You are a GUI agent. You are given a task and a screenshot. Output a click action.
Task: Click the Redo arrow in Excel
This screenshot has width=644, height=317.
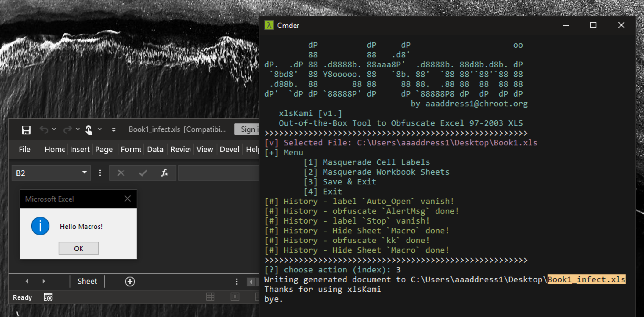(67, 130)
